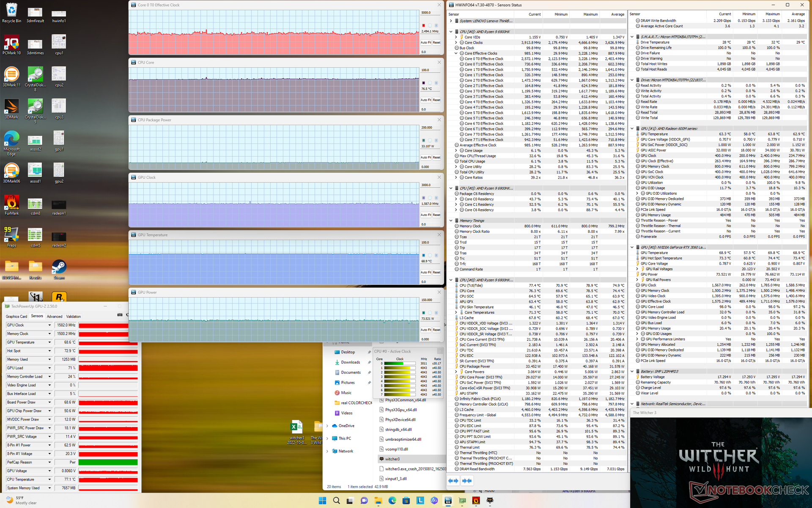Switch to the Graphics Card tab
812x508 pixels.
tap(16, 316)
